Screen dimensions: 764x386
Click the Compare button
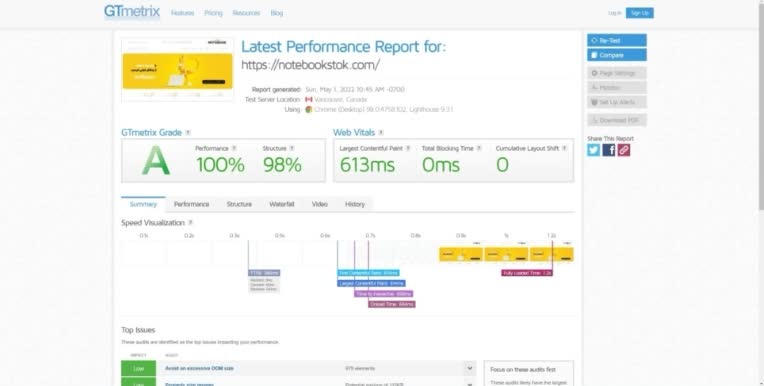pos(617,55)
